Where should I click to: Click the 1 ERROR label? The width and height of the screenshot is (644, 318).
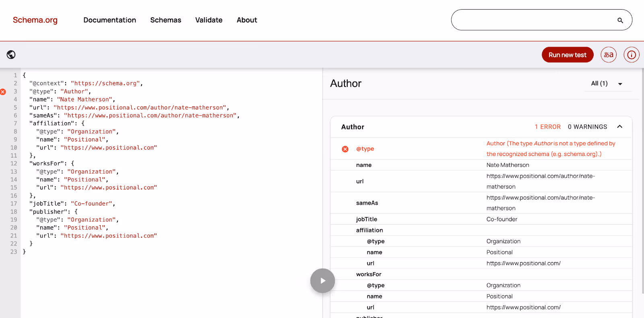[547, 127]
